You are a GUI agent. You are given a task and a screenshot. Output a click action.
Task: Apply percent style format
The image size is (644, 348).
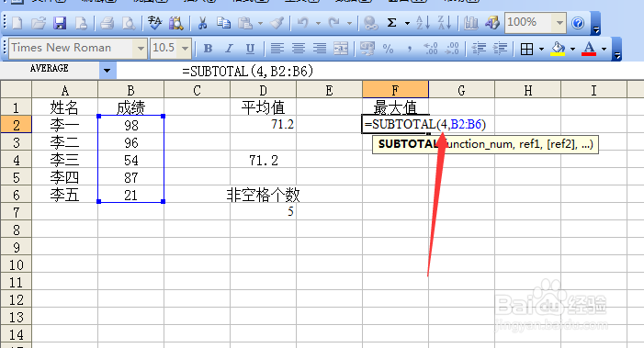pyautogui.click(x=388, y=49)
